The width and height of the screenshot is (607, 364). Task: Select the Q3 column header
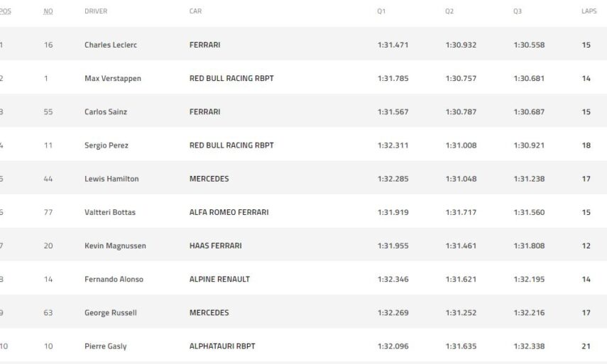[x=518, y=11]
